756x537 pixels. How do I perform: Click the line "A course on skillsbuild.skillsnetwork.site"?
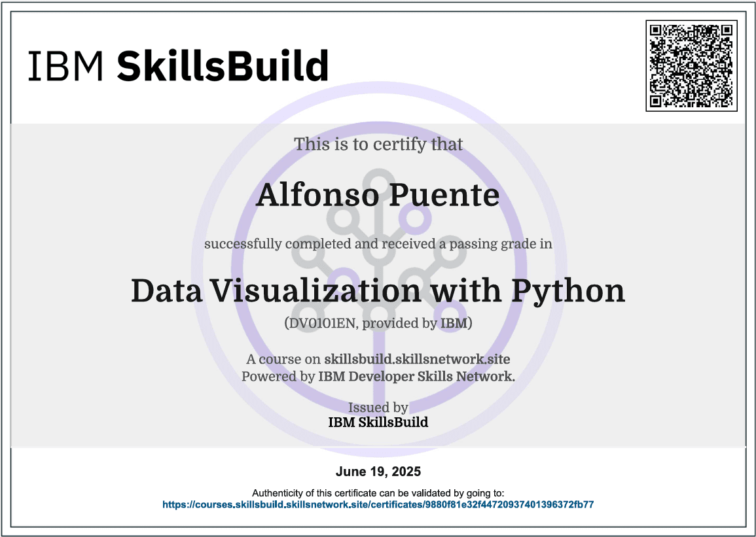click(x=378, y=359)
